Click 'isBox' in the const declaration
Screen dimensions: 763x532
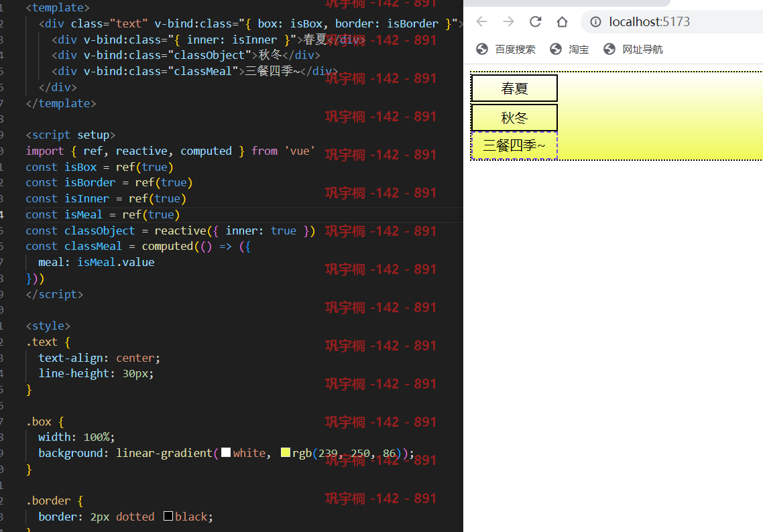pyautogui.click(x=80, y=167)
